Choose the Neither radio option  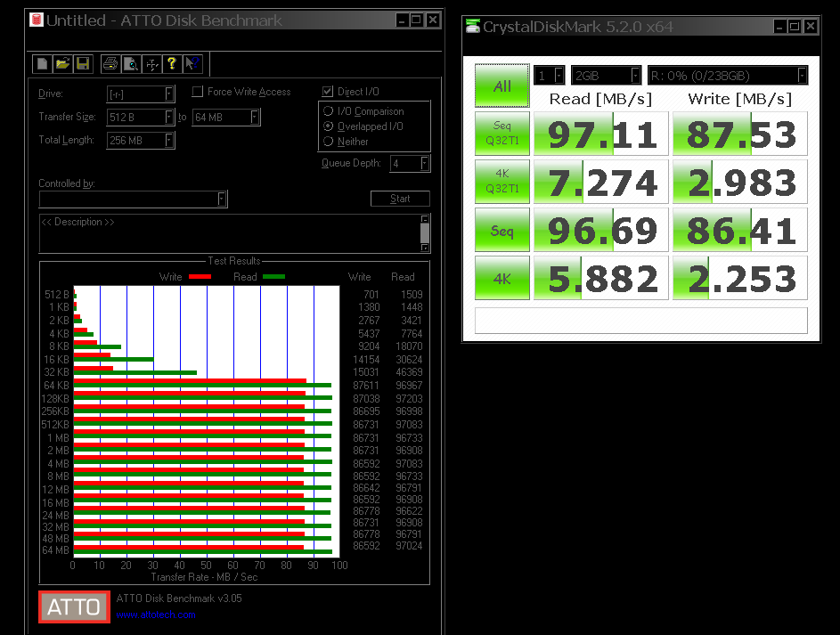pyautogui.click(x=329, y=142)
